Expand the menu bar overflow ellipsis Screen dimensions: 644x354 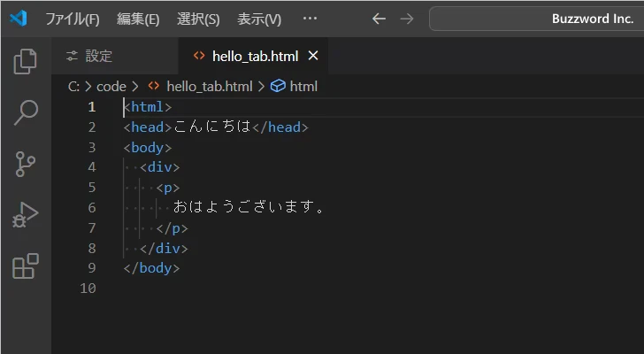click(310, 19)
